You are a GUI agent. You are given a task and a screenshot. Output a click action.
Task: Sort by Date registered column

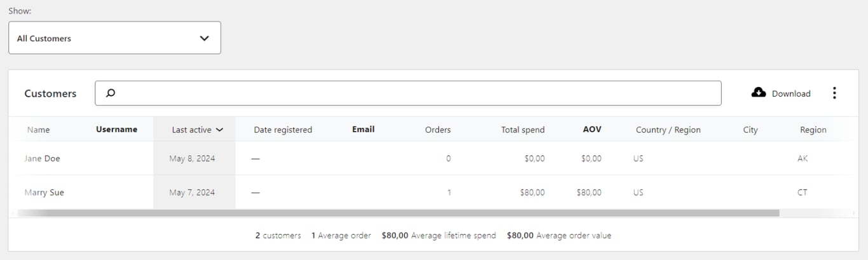coord(283,130)
